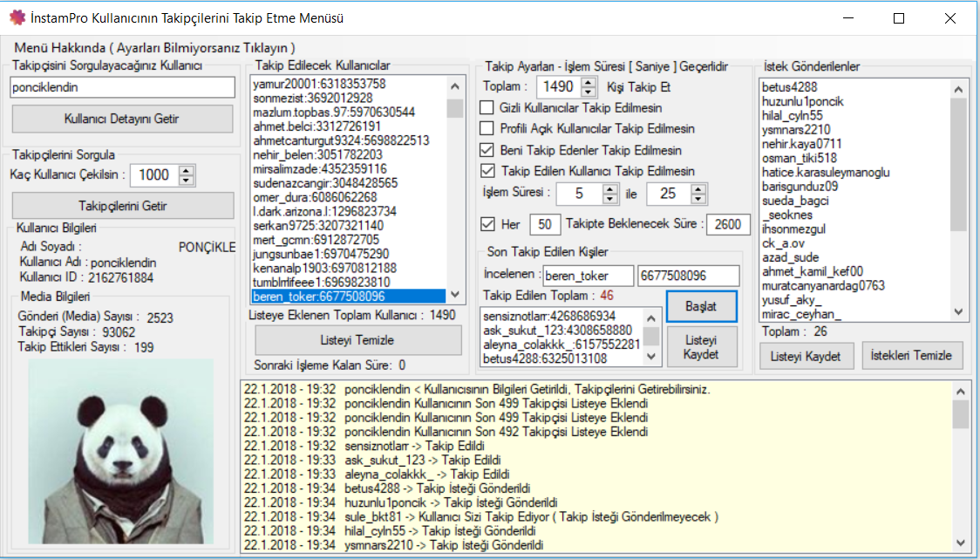Screen dimensions: 980x560
Task: Decrease Kaç Kullanıcı Çekilsin value with down arrow
Action: click(x=187, y=181)
